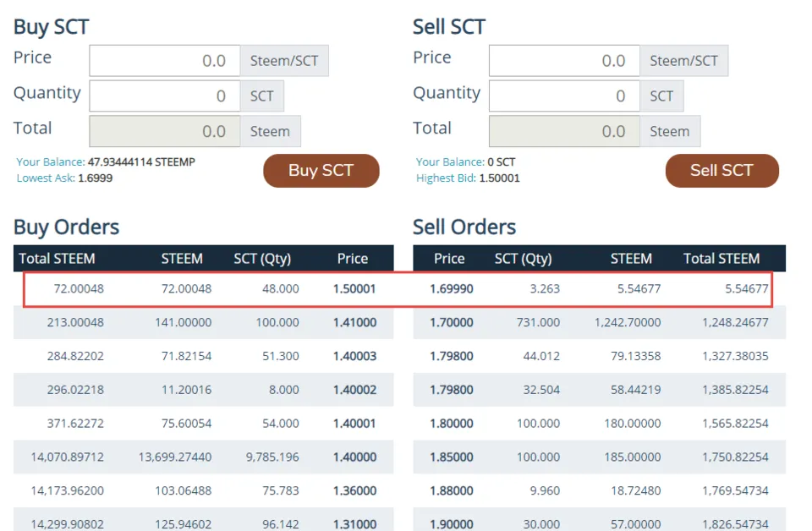Select sell order priced 1.85000
The width and height of the screenshot is (812, 531).
(x=599, y=457)
